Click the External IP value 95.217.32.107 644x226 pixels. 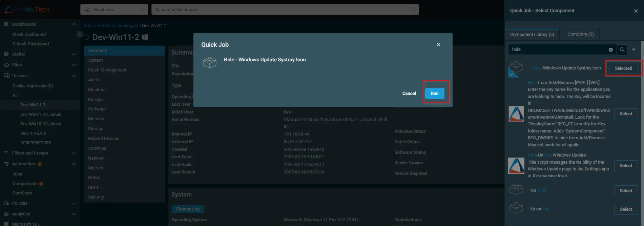298,142
